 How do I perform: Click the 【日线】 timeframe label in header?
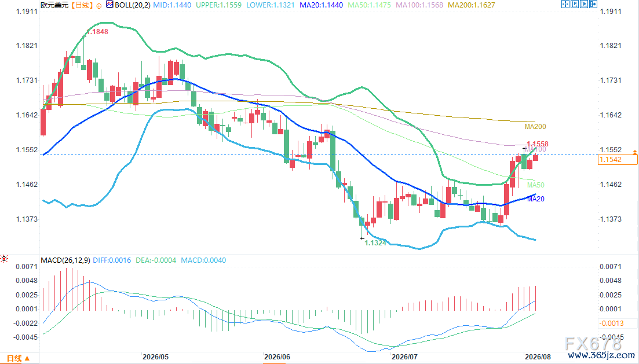tap(82, 5)
